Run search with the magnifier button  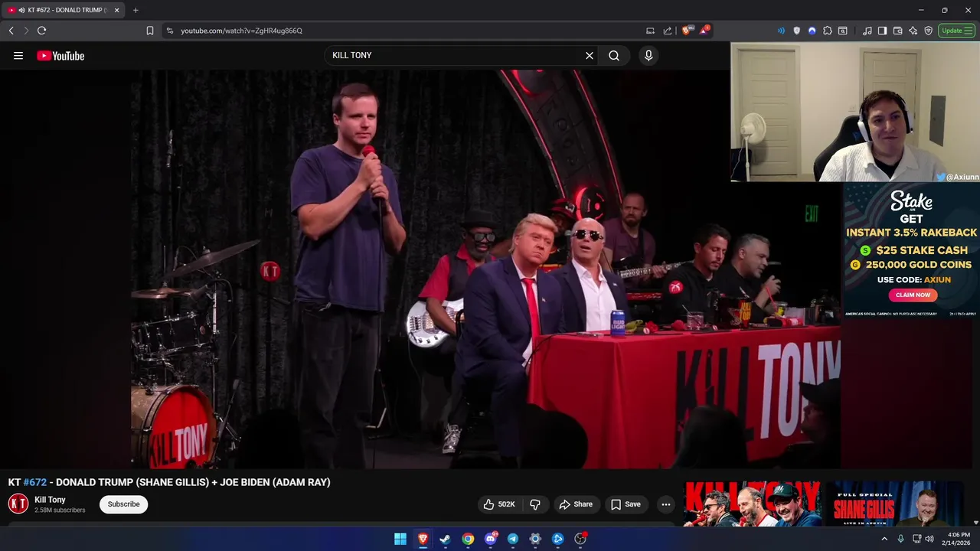click(614, 56)
